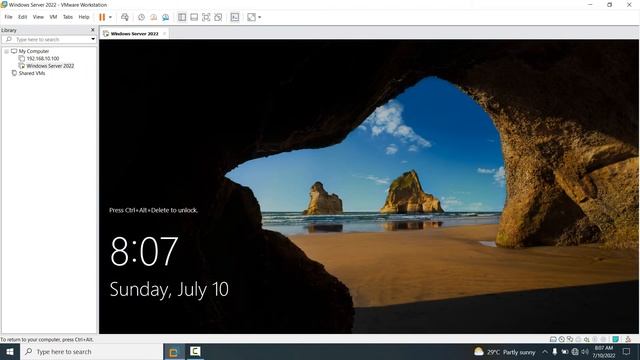The height and width of the screenshot is (360, 640).
Task: Open the taskbar clock and date
Action: pos(604,352)
